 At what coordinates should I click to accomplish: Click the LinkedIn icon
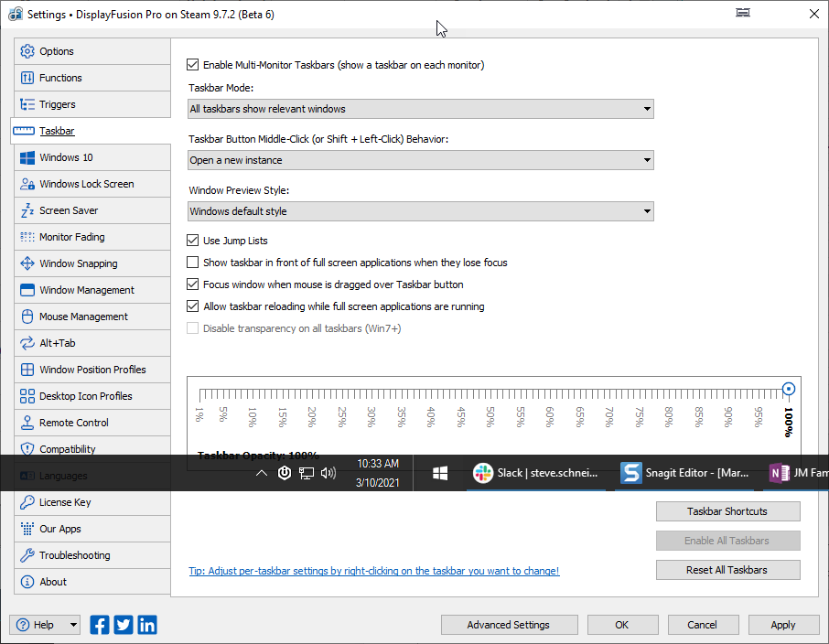[x=146, y=625]
